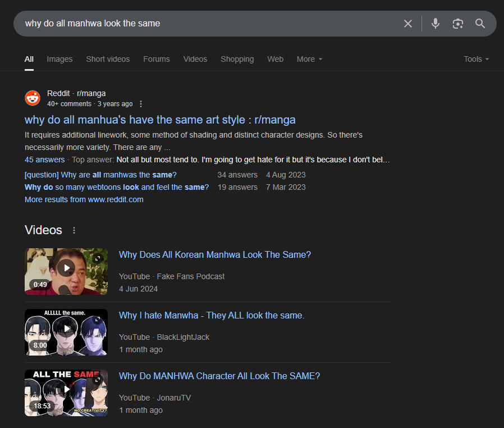
Task: Click 'YouTube · JonaruTV' source text
Action: click(x=155, y=398)
